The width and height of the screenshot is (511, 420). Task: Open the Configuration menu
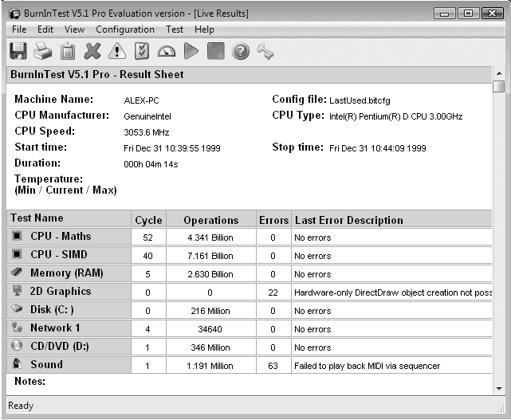[x=125, y=29]
